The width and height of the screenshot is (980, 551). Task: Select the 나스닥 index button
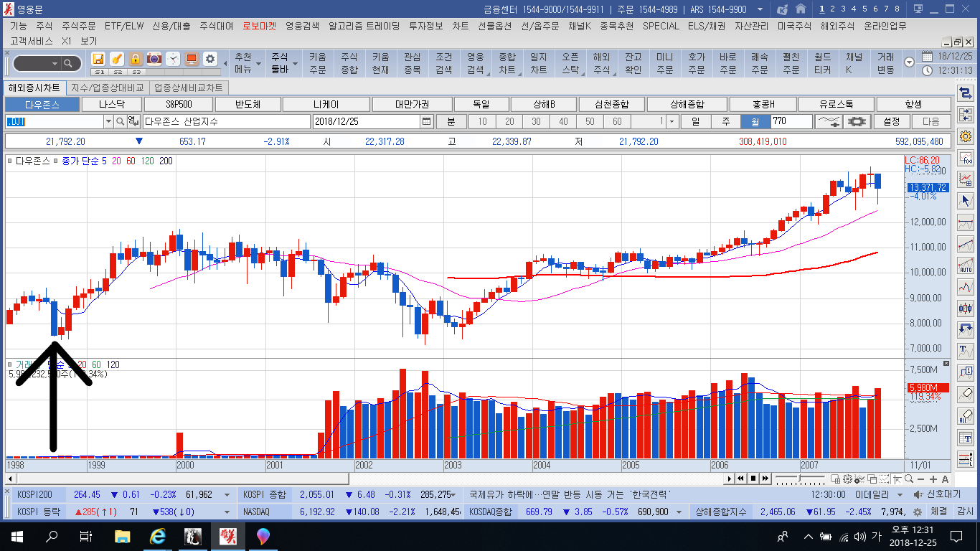pos(110,105)
